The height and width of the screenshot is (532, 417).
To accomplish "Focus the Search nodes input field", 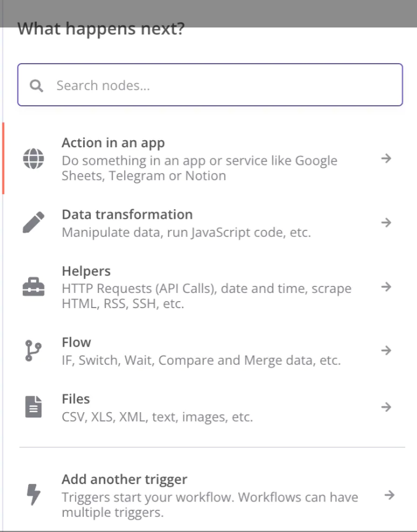I will tap(210, 85).
